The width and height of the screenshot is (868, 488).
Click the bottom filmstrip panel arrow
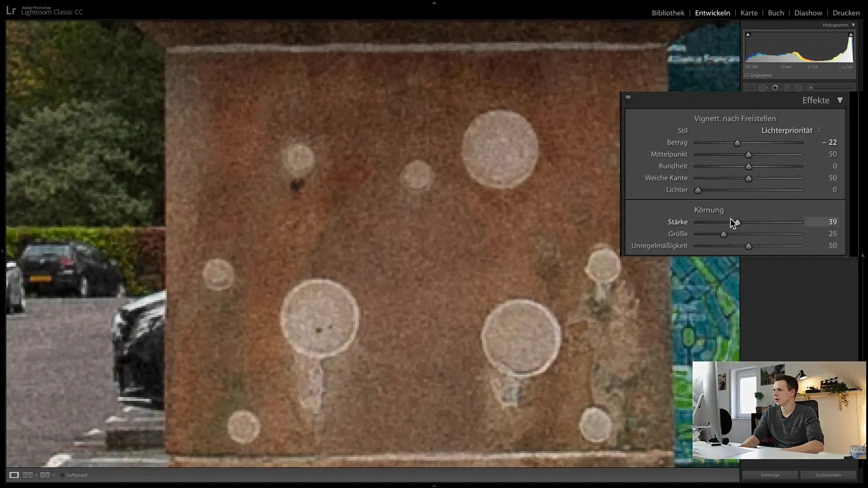coord(434,485)
